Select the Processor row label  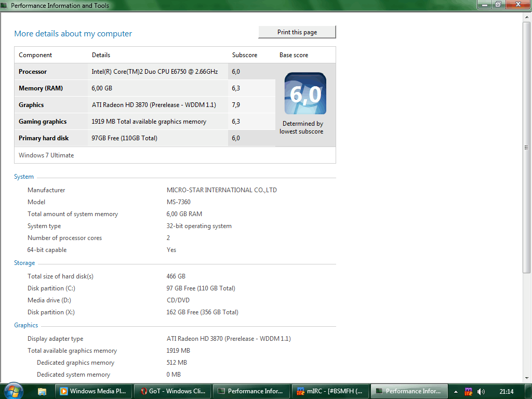33,72
